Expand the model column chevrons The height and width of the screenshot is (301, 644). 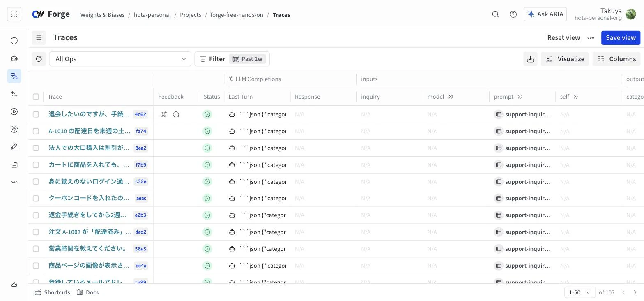[451, 97]
